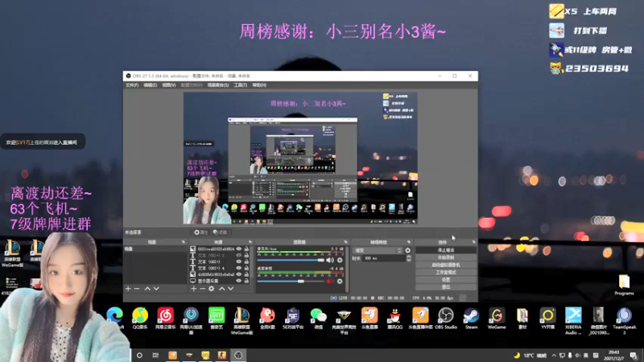Toggle lock on first image source
Viewport: 644px width, 362px height.
[246, 249]
